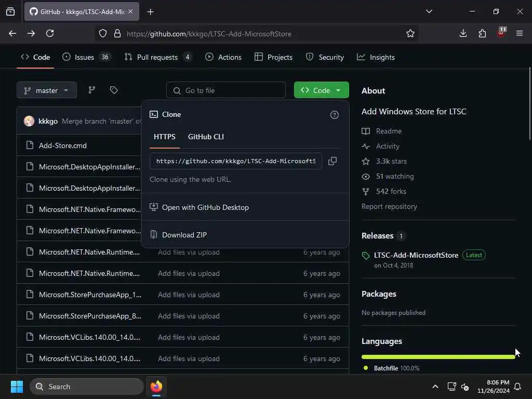The image size is (532, 399).
Task: Click the taskbar Search box
Action: pos(87,387)
